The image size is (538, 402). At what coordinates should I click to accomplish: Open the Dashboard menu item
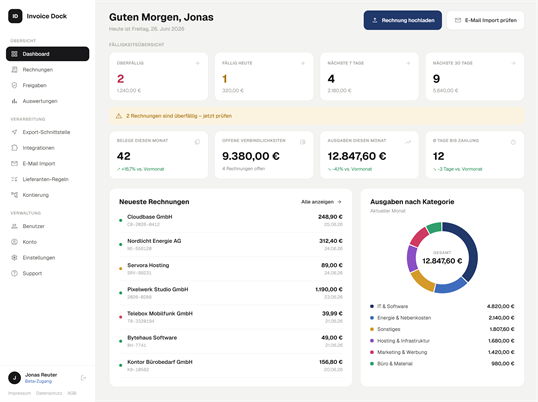coord(48,54)
